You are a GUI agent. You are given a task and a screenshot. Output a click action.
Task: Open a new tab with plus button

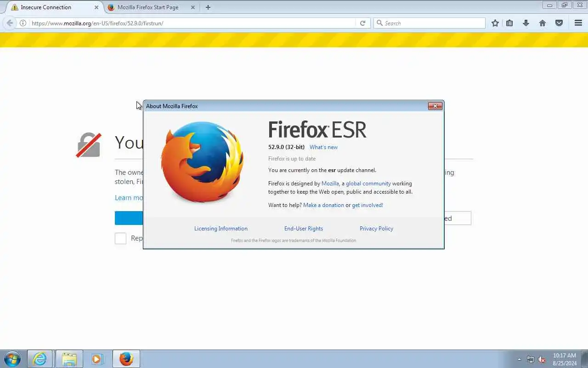pyautogui.click(x=208, y=7)
